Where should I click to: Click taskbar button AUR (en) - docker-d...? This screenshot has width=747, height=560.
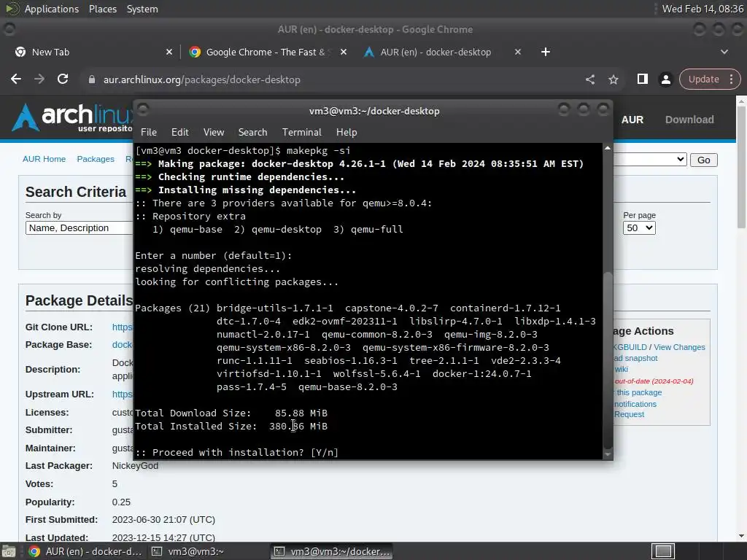86,551
